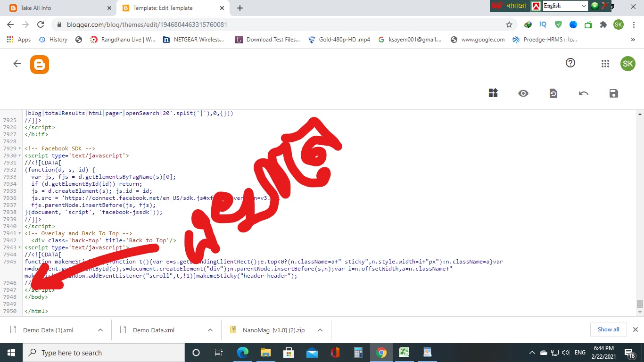The height and width of the screenshot is (362, 644).
Task: Open Excel from the taskbar
Action: point(404,353)
